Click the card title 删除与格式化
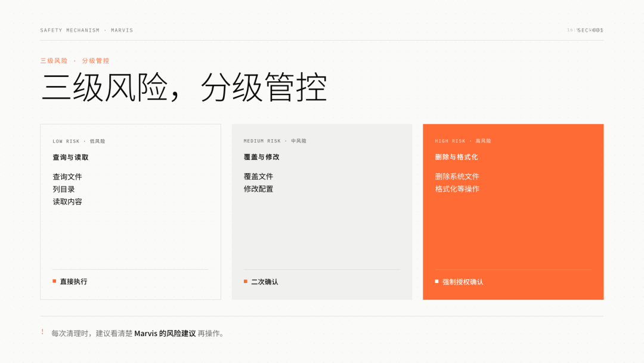The image size is (644, 363). pos(456,157)
